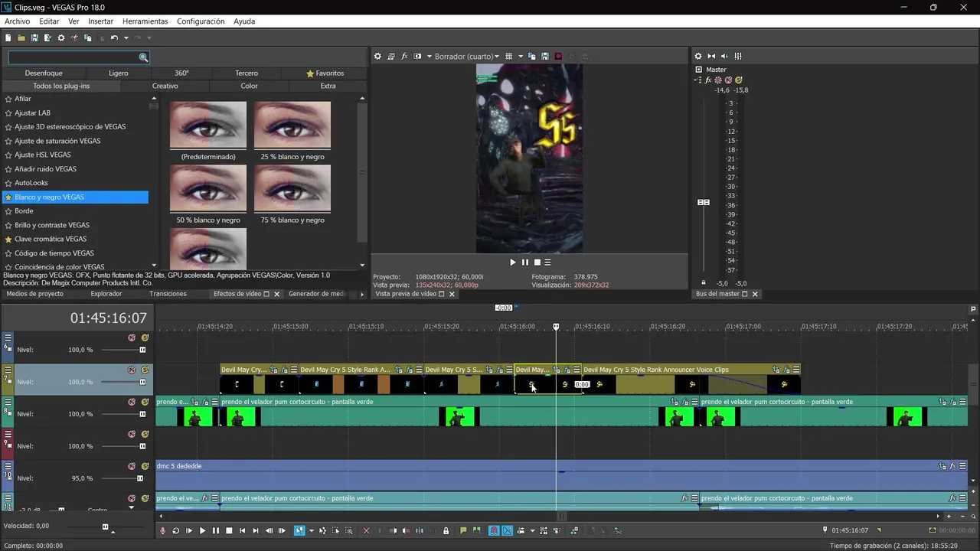Open Configuración menu

201,21
